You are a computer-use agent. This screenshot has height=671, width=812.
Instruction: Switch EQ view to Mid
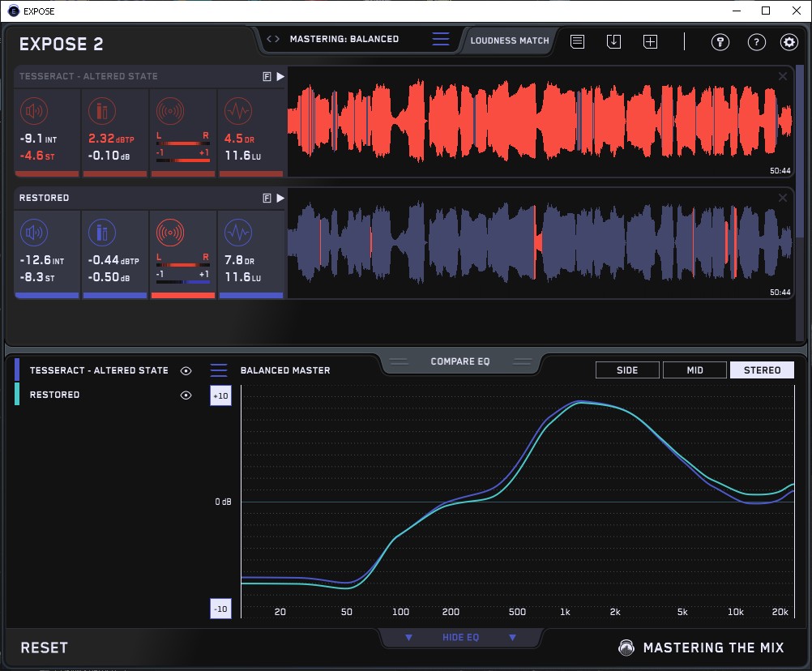(694, 370)
